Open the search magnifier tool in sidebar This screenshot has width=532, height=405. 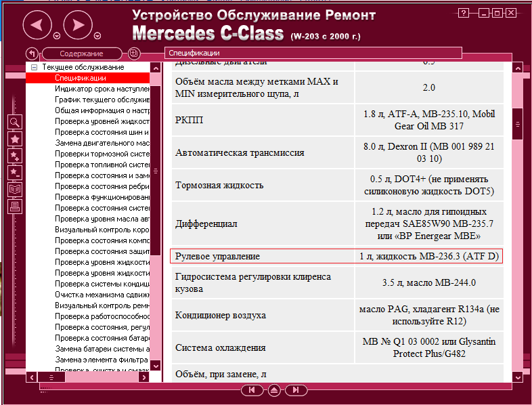click(x=15, y=122)
